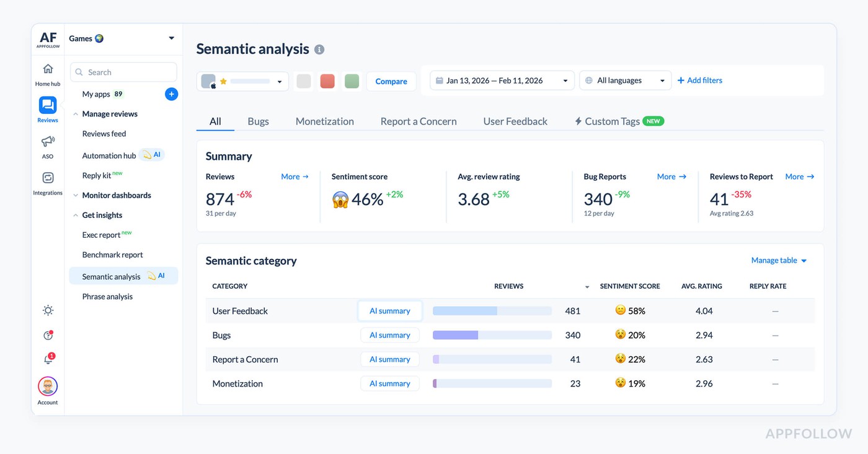Click the Add filters link
This screenshot has width=868, height=454.
click(x=699, y=81)
